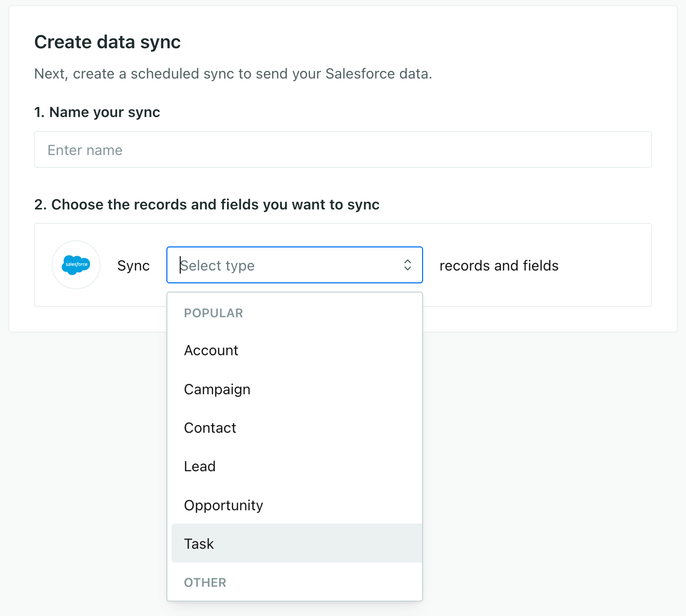Select Contact in the Popular list
This screenshot has width=686, height=616.
297,428
